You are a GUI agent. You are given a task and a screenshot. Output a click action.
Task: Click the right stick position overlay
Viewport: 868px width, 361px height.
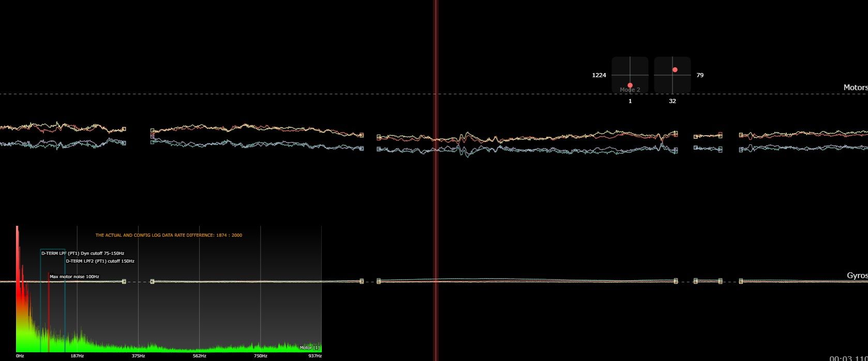click(672, 75)
